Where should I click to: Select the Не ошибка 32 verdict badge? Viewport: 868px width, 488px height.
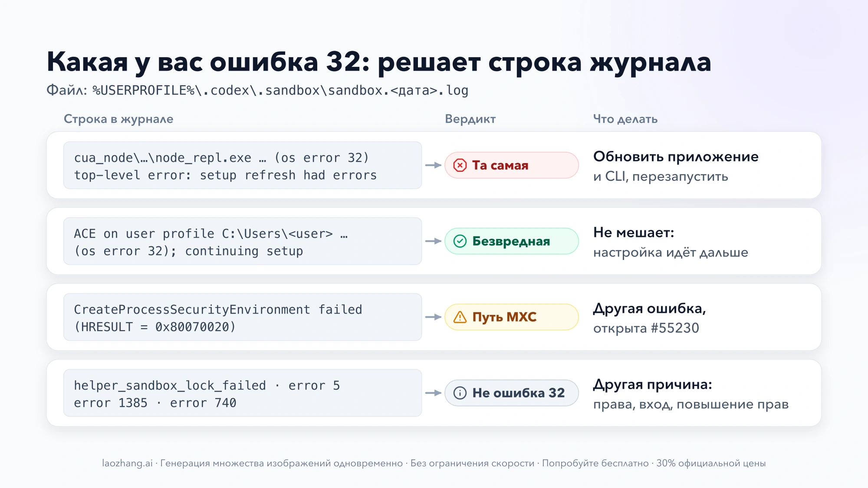pyautogui.click(x=512, y=393)
